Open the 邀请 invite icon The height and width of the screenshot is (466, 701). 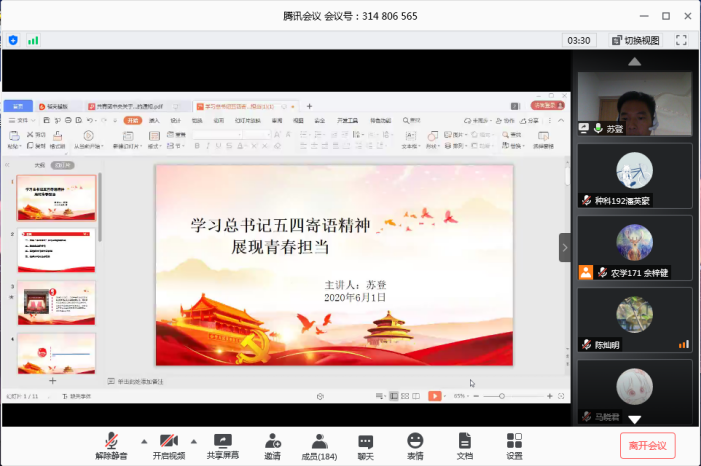click(272, 446)
